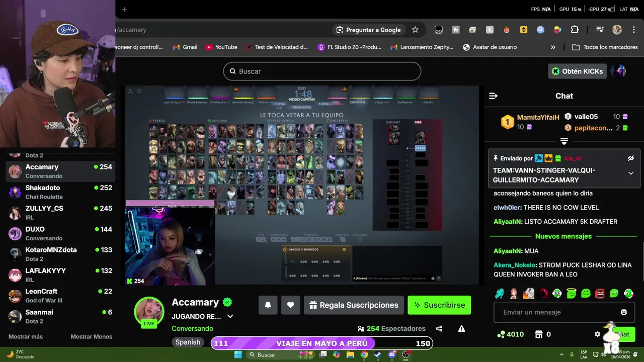Collapse the chat panel with the arrow icon
Screen dimensions: 644x362
coord(493,96)
